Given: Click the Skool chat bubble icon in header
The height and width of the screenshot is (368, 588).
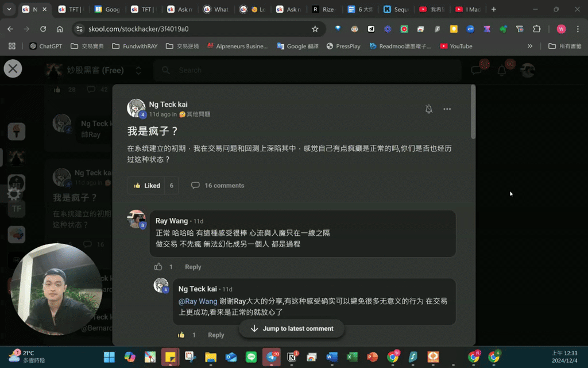Looking at the screenshot, I should click(476, 70).
